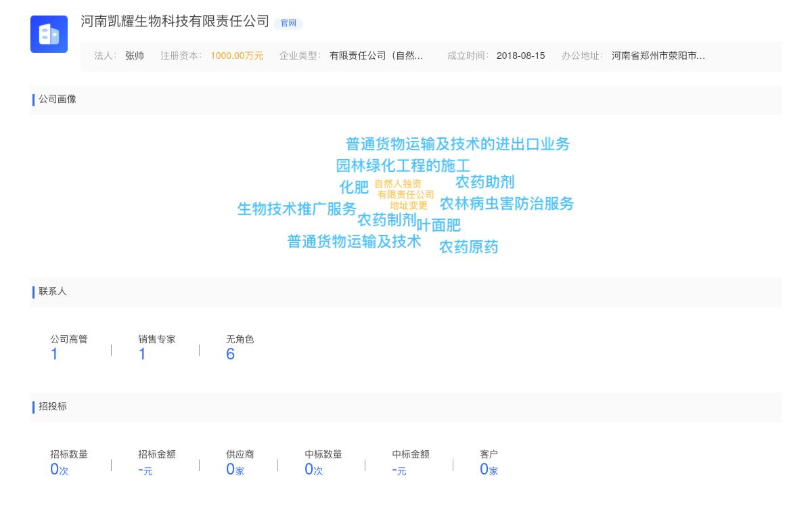Click truncated company type 有限责任公司（自然…
Viewport: 812px width, 509px height.
[377, 56]
